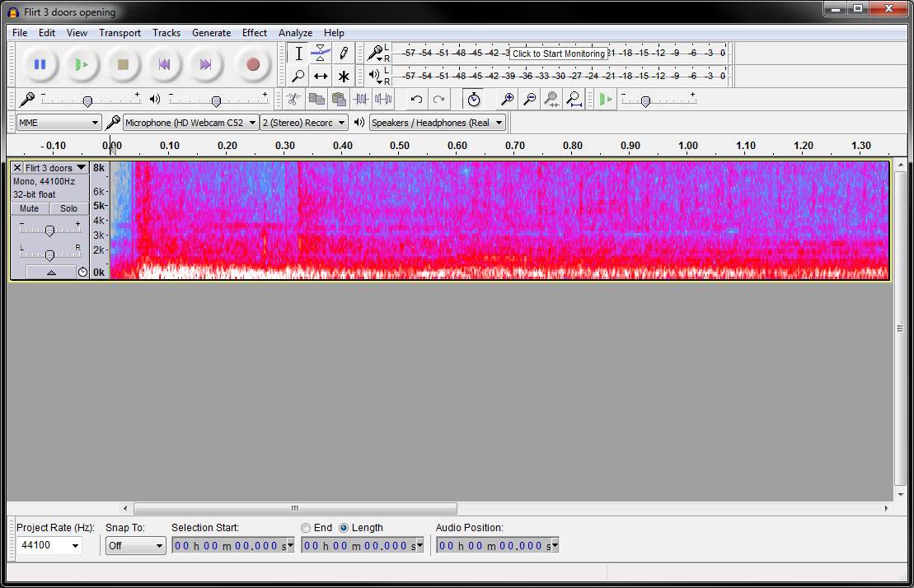Click Skip to End button
The width and height of the screenshot is (914, 588).
205,64
